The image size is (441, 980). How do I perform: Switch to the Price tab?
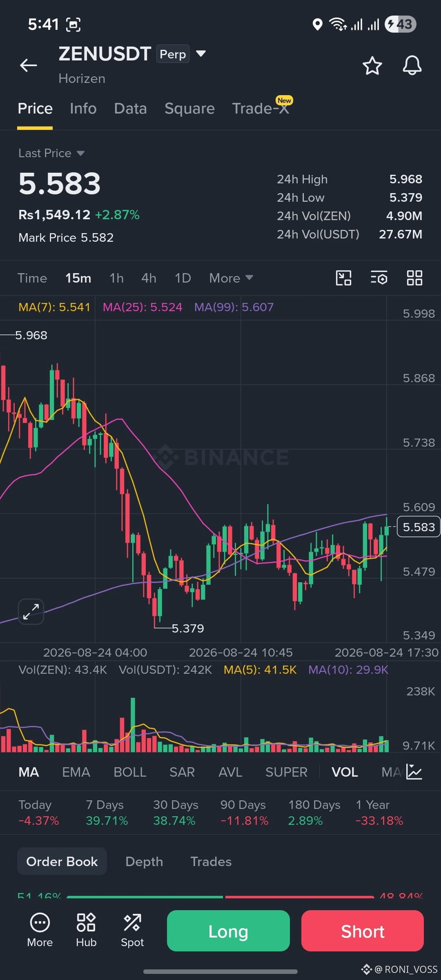[35, 109]
